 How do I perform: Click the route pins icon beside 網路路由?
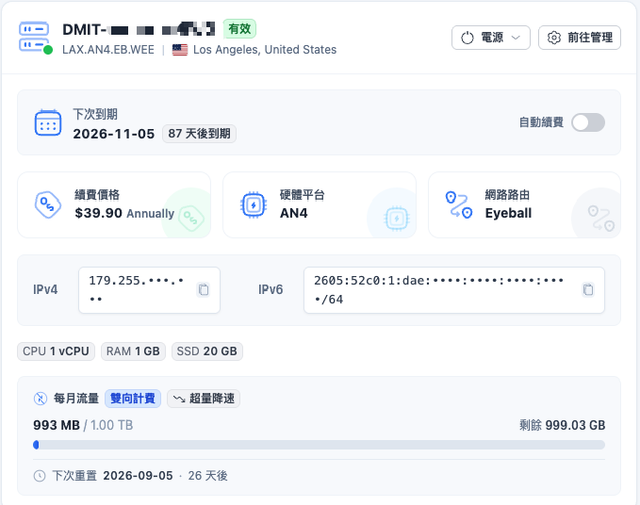click(459, 205)
